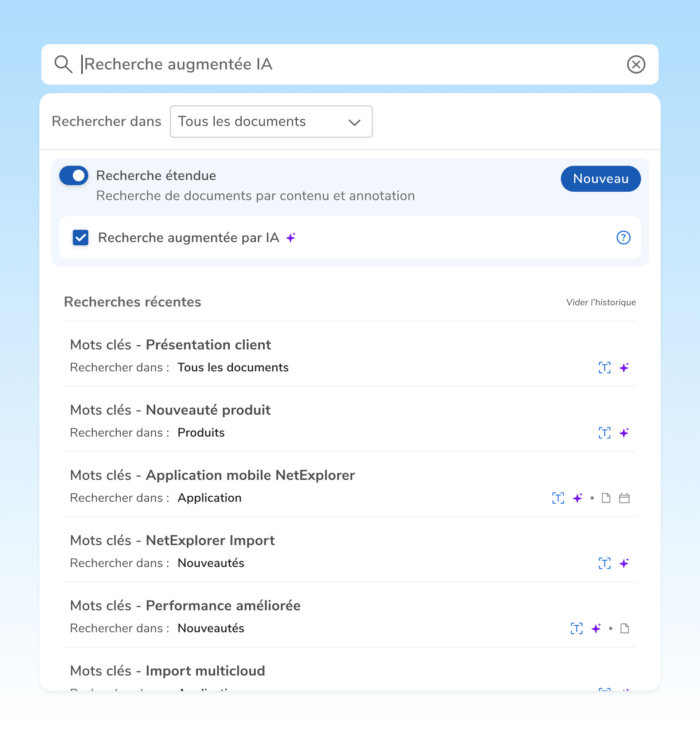
Task: Disable the Recherche étendue toggle
Action: pos(74,176)
